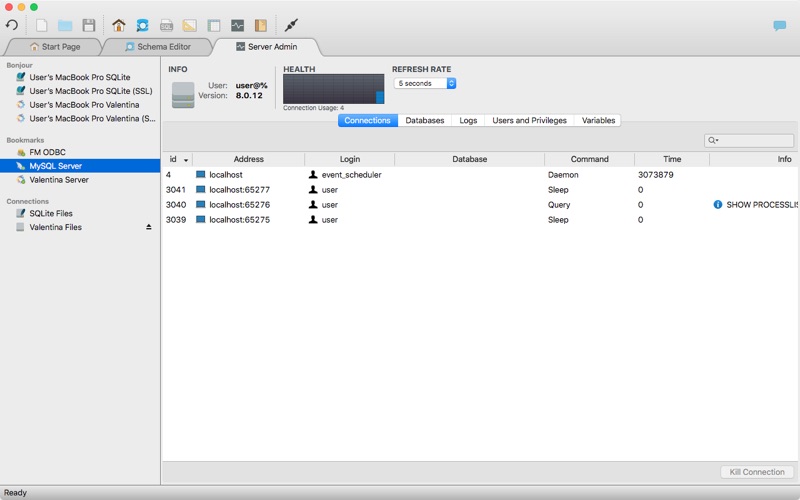Click the eject icon beside Valentina Files
The width and height of the screenshot is (800, 500).
(149, 227)
